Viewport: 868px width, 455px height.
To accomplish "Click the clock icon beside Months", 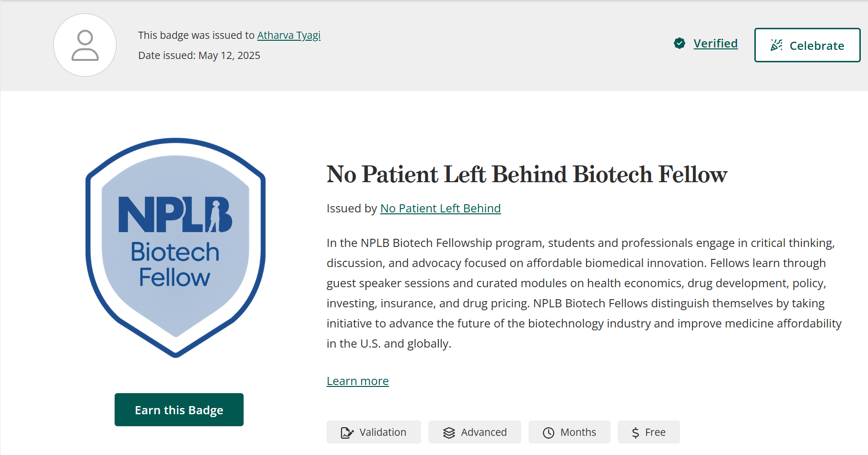I will (549, 432).
